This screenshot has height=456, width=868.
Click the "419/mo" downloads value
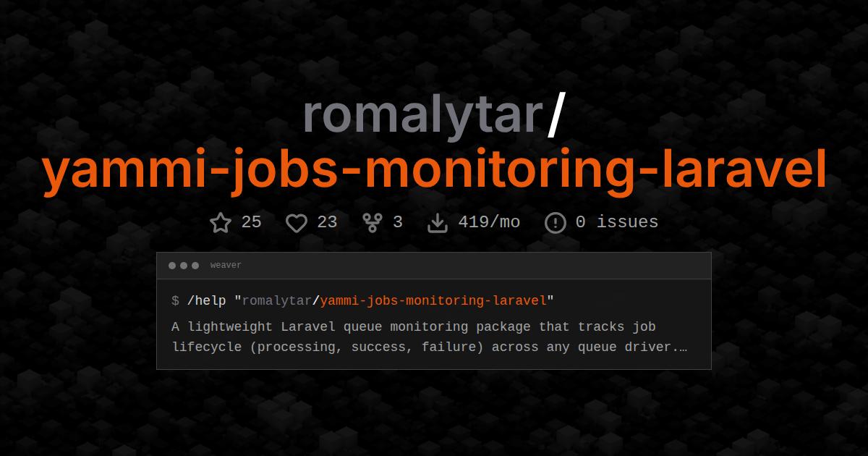click(x=489, y=222)
